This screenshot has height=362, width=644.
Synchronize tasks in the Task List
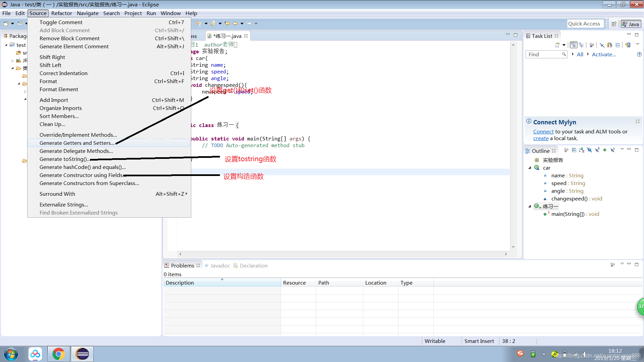[628, 45]
